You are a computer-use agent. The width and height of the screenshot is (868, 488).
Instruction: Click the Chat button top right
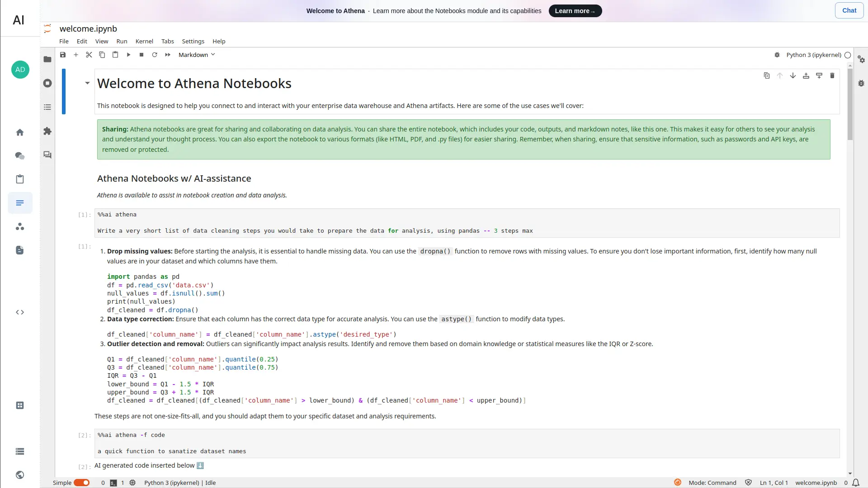coord(849,10)
